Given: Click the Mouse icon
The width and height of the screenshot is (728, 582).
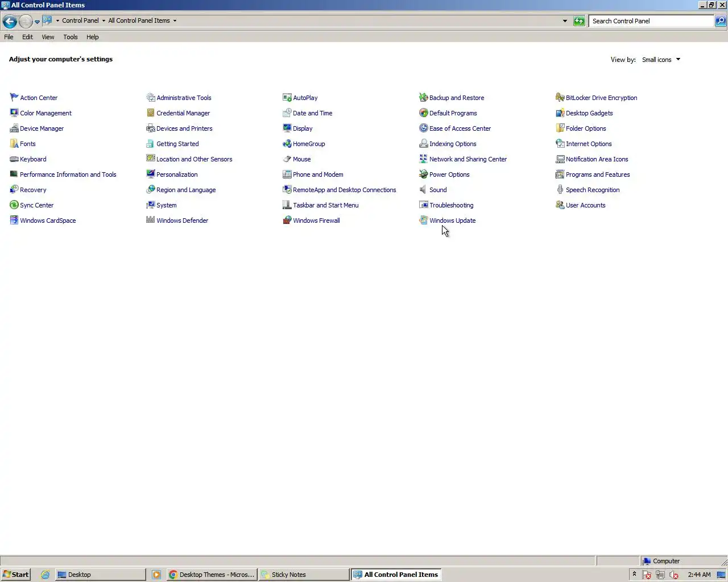Looking at the screenshot, I should (x=287, y=159).
